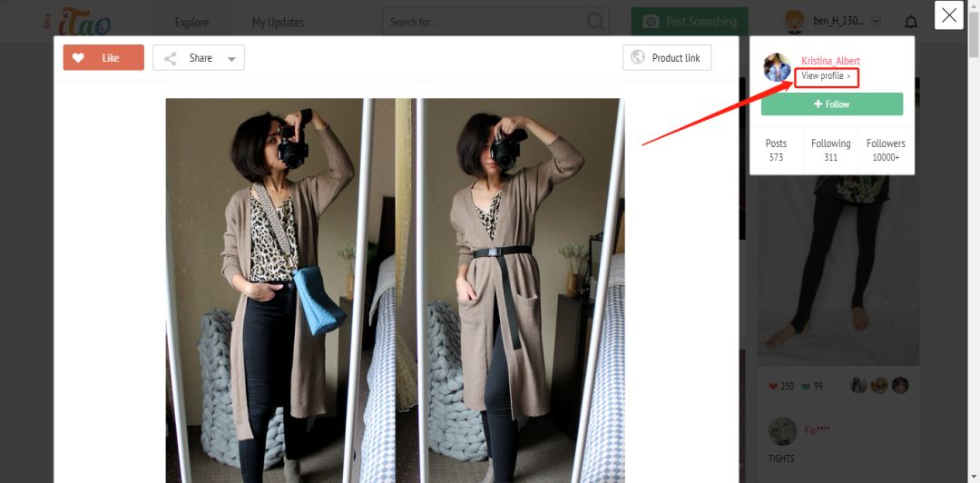Close the post overlay with the X
This screenshot has height=483, width=980.
tap(949, 15)
